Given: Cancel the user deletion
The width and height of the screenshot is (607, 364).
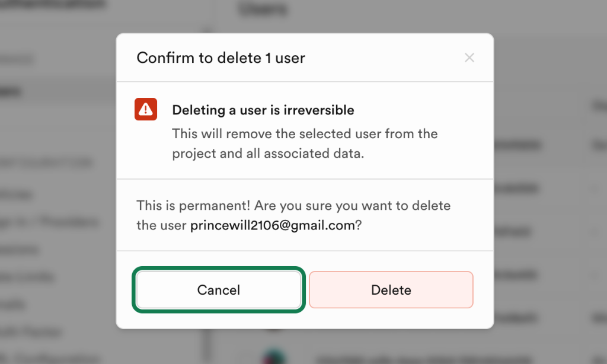Looking at the screenshot, I should [219, 290].
